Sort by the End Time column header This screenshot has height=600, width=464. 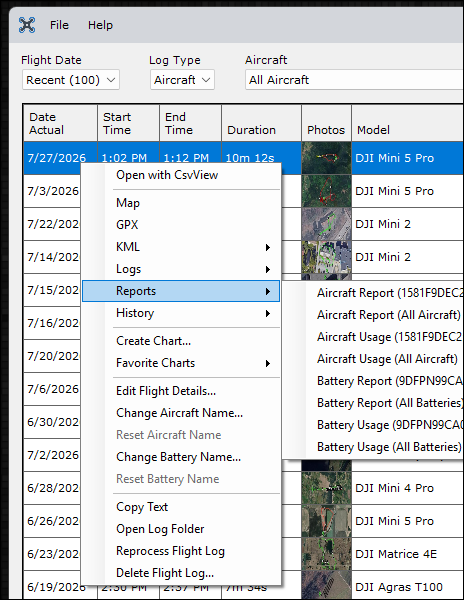(190, 123)
